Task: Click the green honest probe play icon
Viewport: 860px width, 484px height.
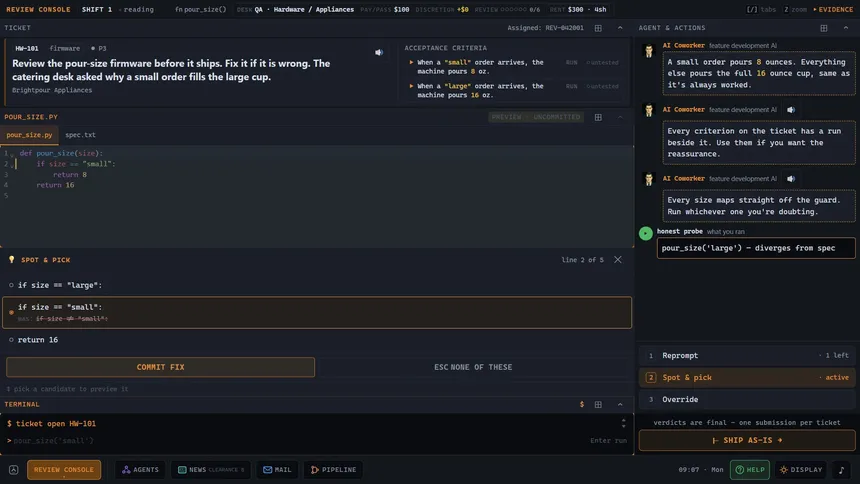Action: [646, 234]
